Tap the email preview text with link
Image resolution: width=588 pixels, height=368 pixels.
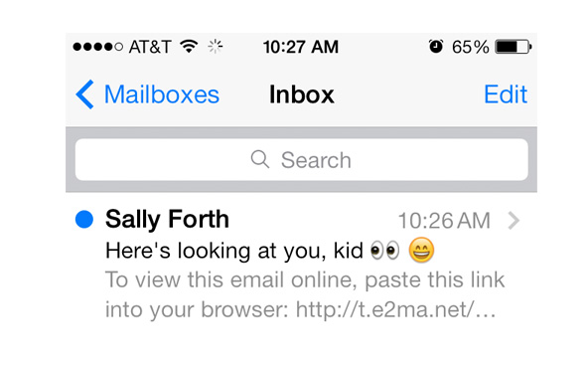305,295
